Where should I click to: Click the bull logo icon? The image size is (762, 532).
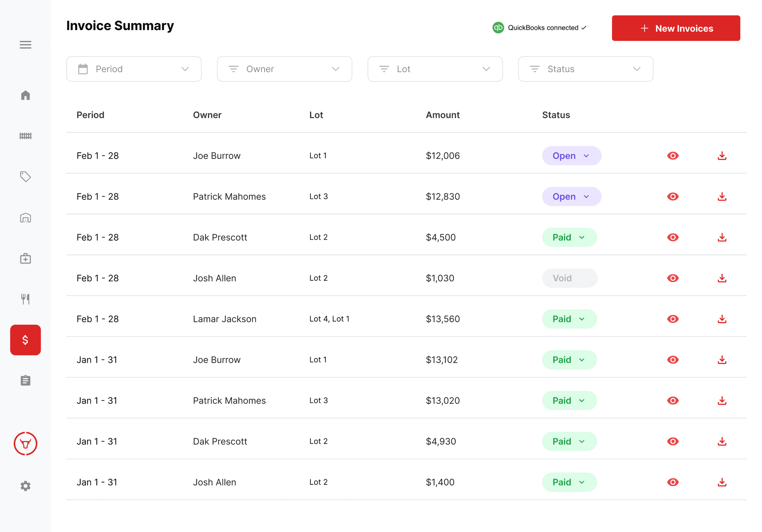coord(25,444)
